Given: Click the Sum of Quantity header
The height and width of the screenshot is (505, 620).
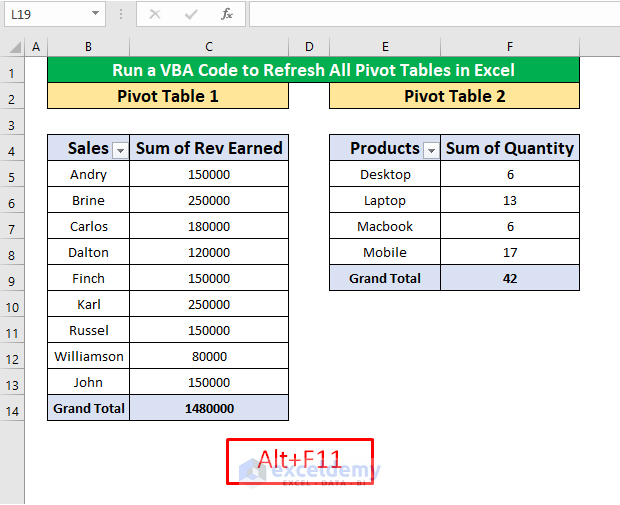Looking at the screenshot, I should point(510,148).
